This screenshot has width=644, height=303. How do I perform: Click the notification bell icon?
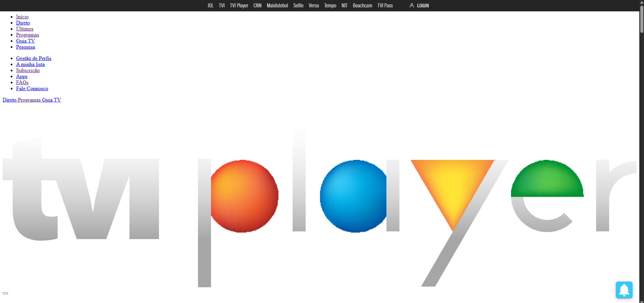click(624, 290)
